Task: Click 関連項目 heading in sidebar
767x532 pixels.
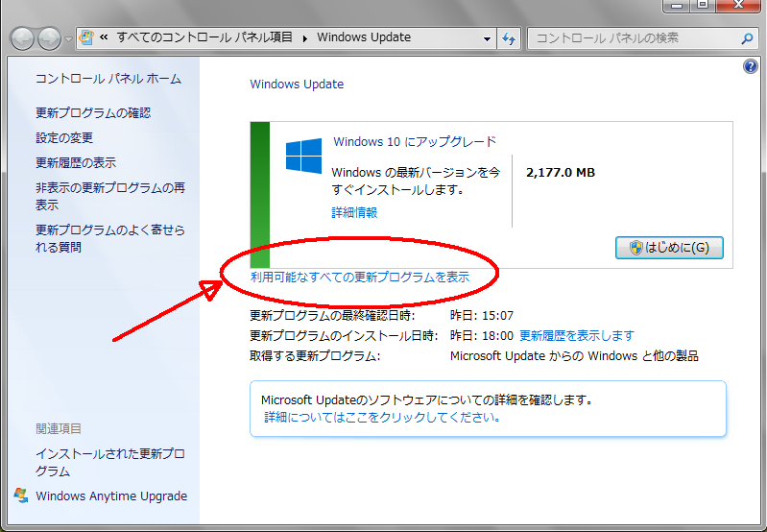Action: 59,429
